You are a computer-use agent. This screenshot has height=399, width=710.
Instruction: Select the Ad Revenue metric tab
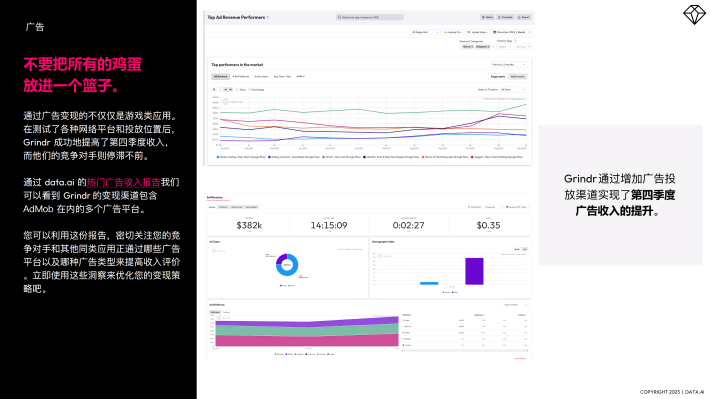221,77
